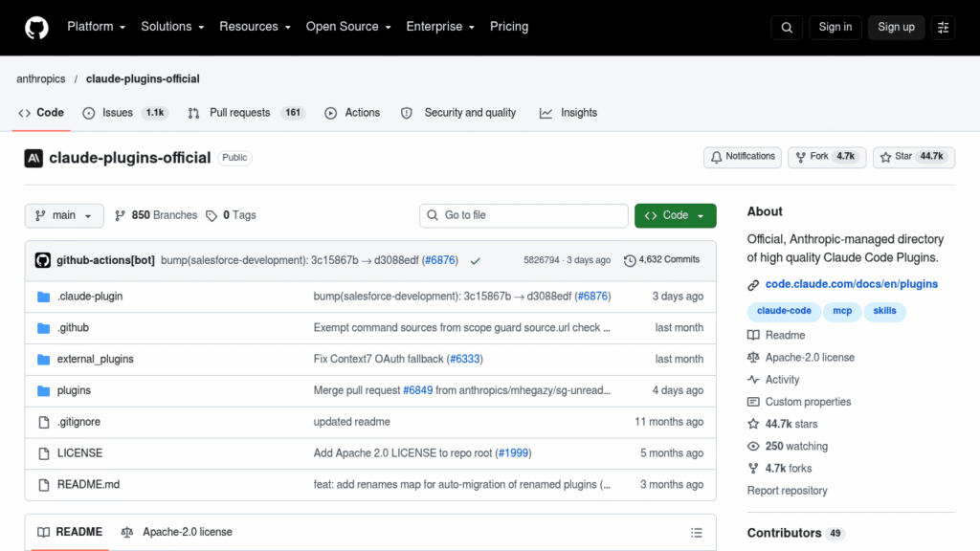Open the external_plugins folder icon
980x551 pixels.
pos(43,360)
